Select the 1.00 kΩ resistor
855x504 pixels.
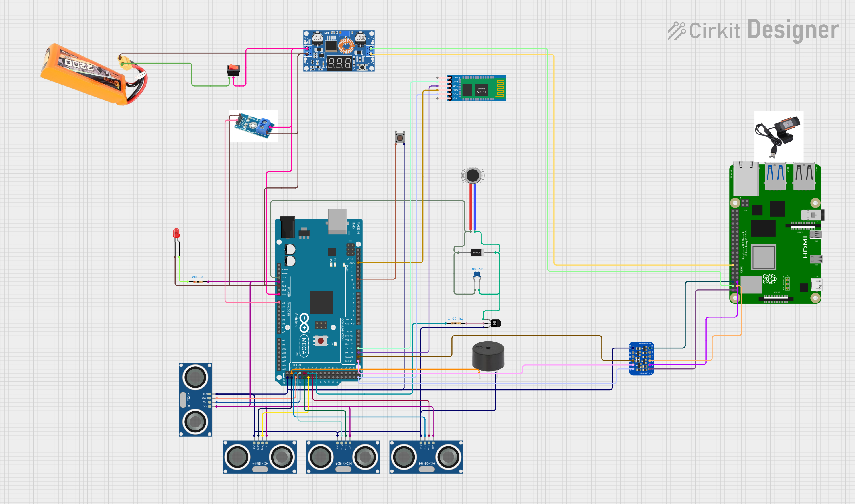[x=456, y=323]
